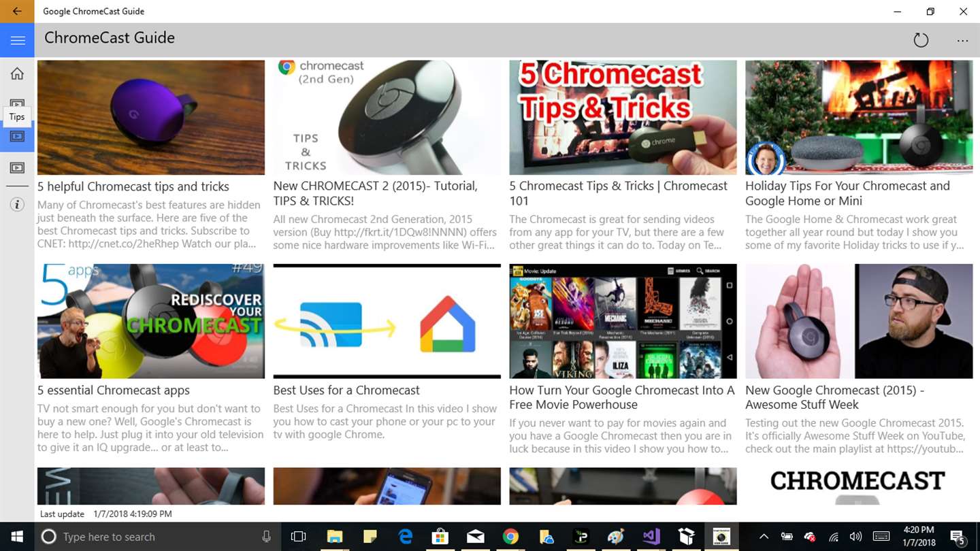Open the Chromecast 2nd Gen Tips & Tricks thumbnail

[387, 118]
